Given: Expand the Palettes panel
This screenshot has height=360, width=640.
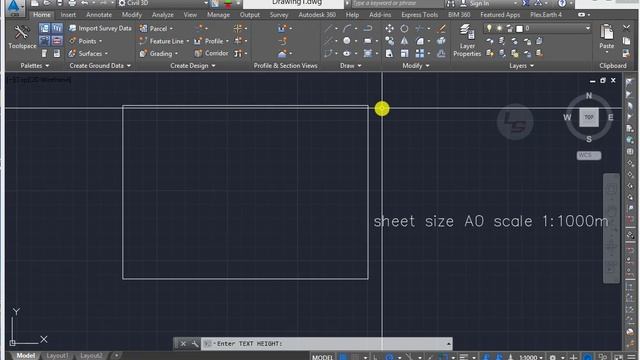Looking at the screenshot, I should click(35, 66).
